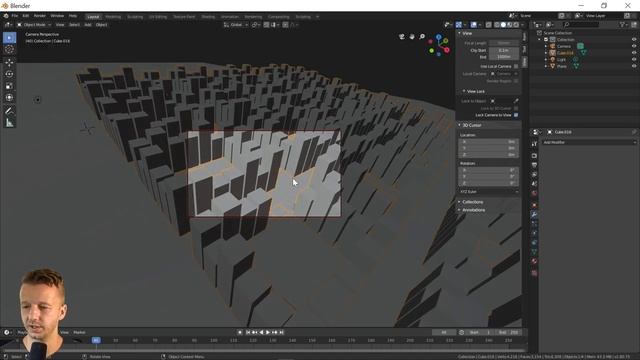Hide the Plane object in outliner
This screenshot has height=360, width=640.
(634, 66)
